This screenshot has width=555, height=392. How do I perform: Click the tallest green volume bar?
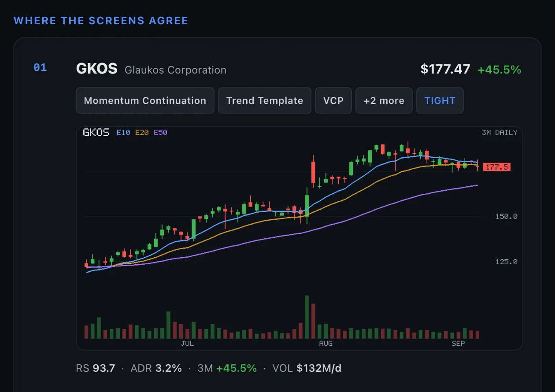click(x=307, y=317)
